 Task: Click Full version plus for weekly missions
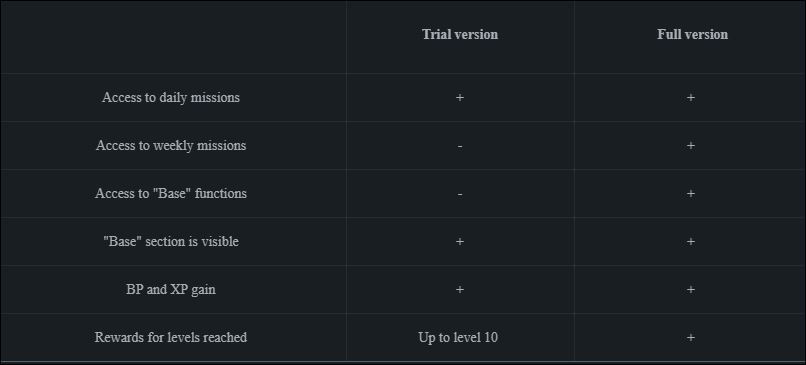(691, 145)
